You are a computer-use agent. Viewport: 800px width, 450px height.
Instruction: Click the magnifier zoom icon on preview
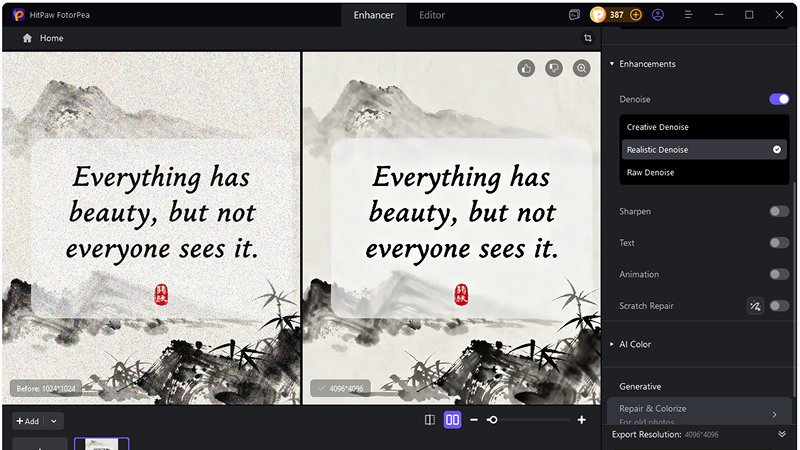click(581, 68)
